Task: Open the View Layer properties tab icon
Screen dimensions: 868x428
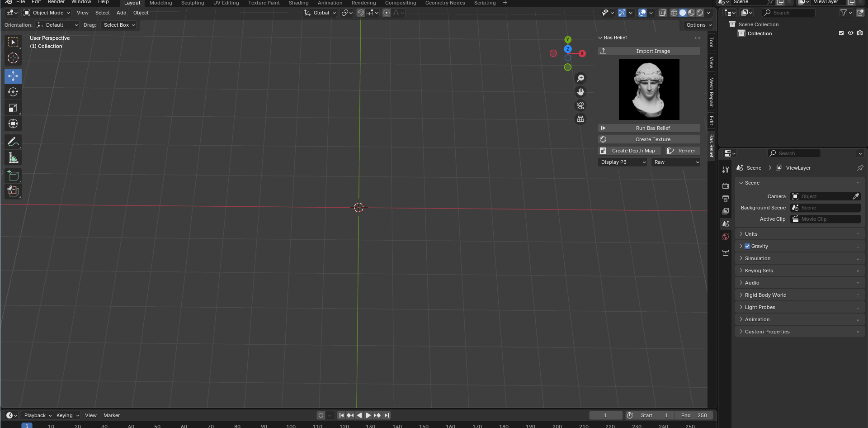Action: pos(726,211)
